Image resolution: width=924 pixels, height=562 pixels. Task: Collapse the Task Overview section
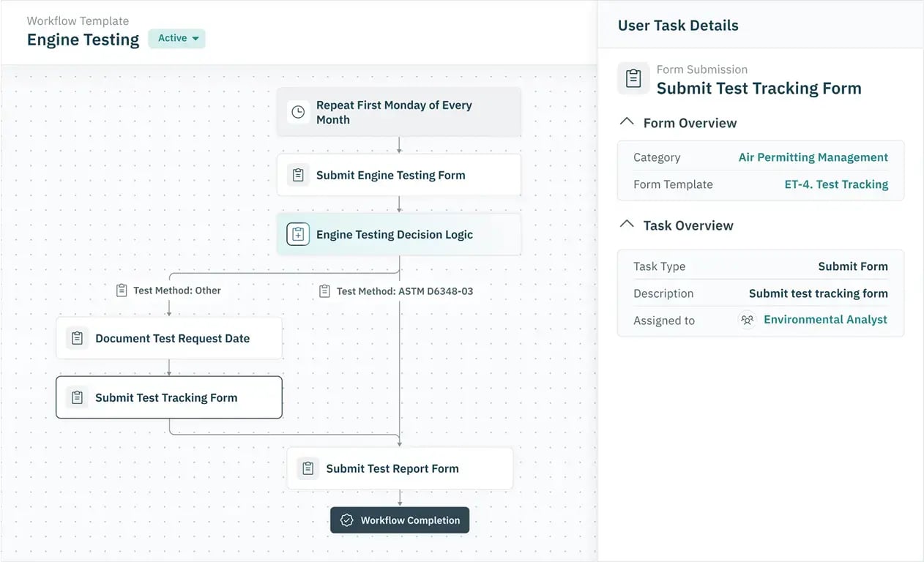pyautogui.click(x=627, y=225)
